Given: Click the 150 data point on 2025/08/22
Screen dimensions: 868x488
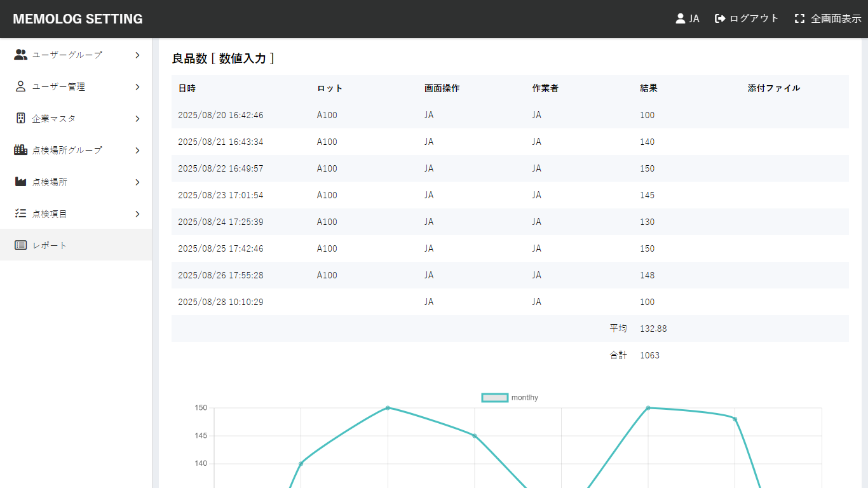Looking at the screenshot, I should [388, 408].
